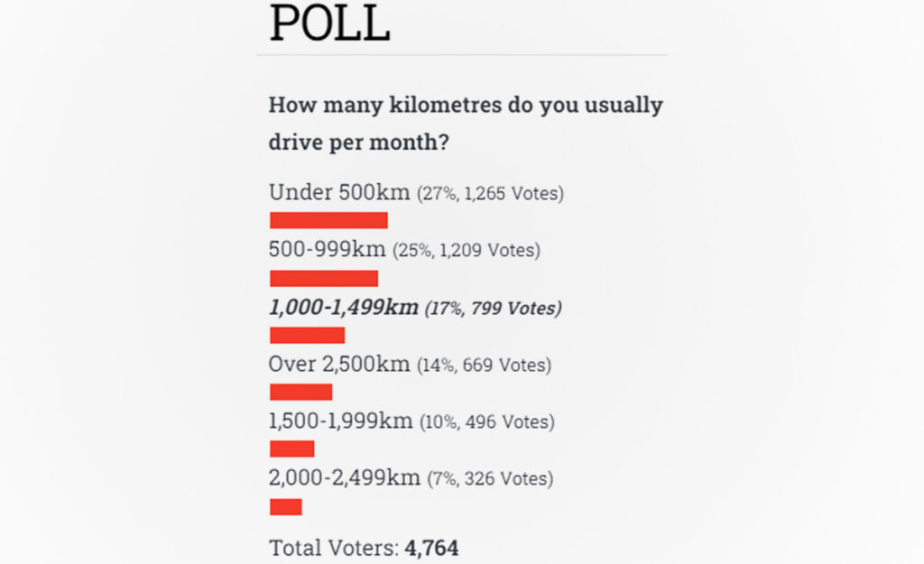Click the 1,000-1,499km red result bar

tap(307, 336)
